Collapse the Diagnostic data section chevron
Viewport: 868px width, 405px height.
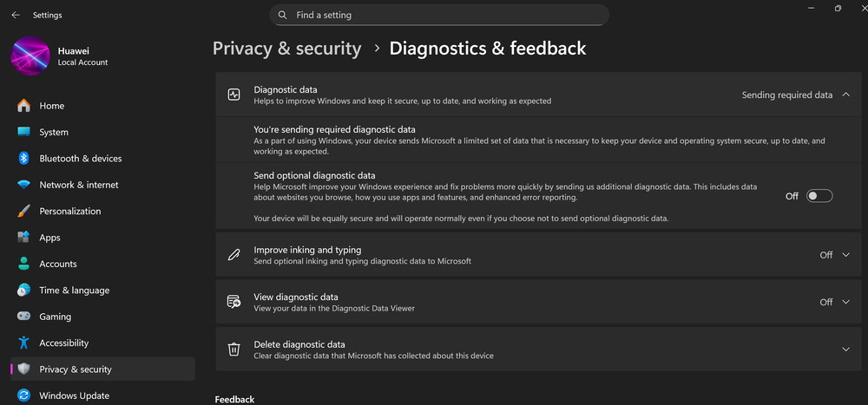point(845,95)
